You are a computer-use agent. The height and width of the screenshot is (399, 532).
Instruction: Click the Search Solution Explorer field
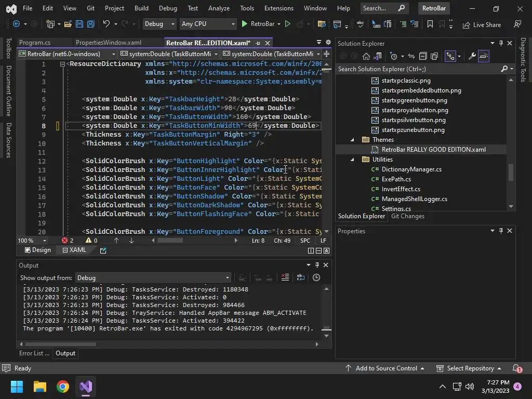pos(419,69)
